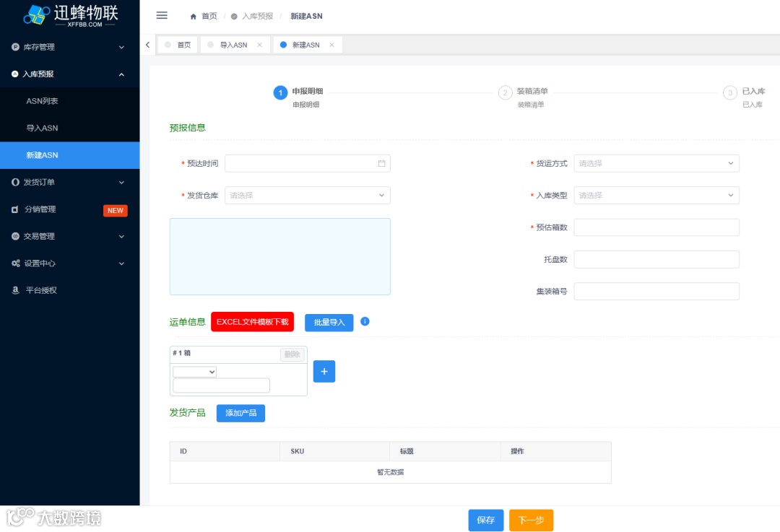
Task: Collapse the 入库预报 menu
Action: (x=121, y=74)
